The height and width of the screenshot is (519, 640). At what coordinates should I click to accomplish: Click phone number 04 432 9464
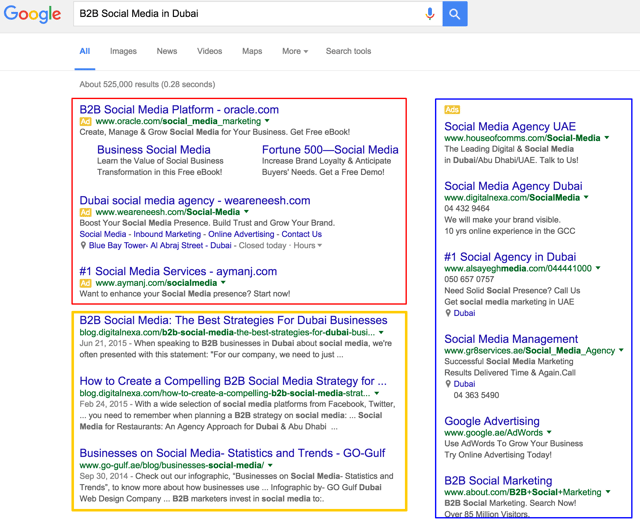[x=467, y=208]
